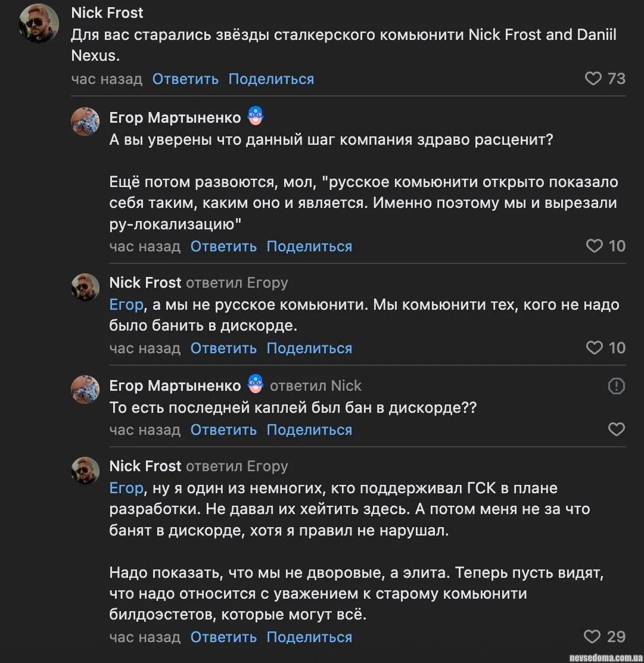Image resolution: width=644 pixels, height=663 pixels.
Task: Click the report icon on Егор's reply
Action: pos(616,387)
